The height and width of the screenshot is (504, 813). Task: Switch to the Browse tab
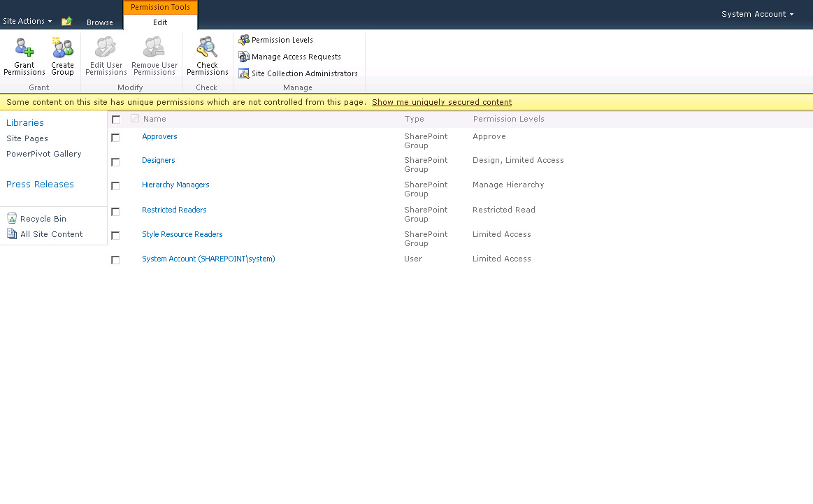(99, 22)
